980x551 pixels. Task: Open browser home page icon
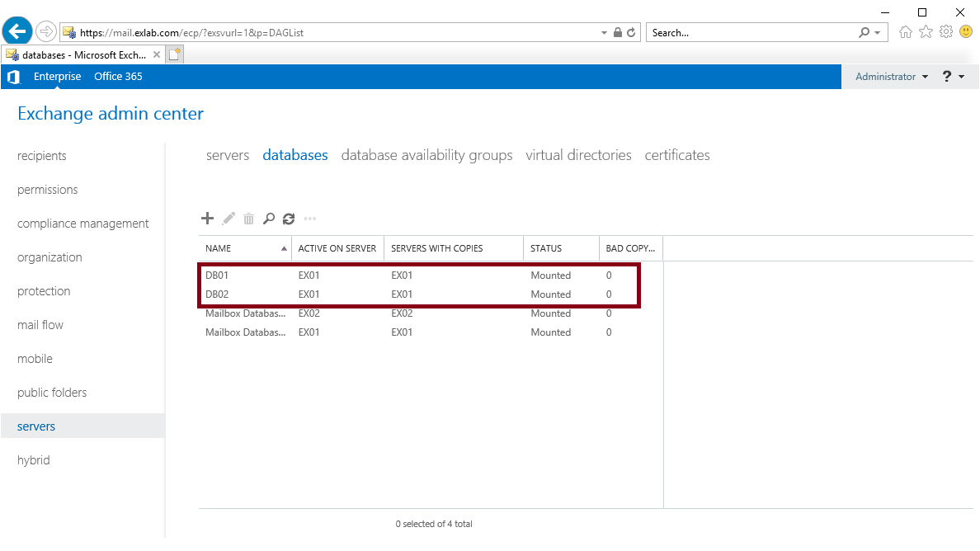point(906,32)
